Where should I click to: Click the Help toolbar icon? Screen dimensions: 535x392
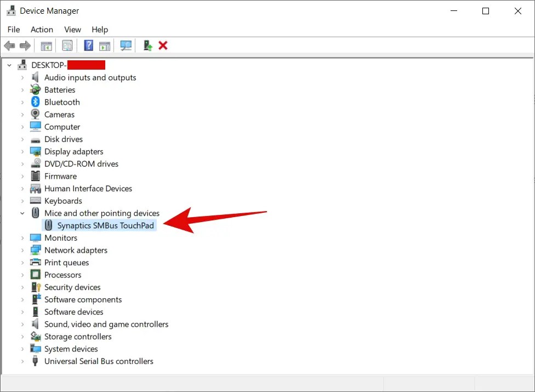88,45
